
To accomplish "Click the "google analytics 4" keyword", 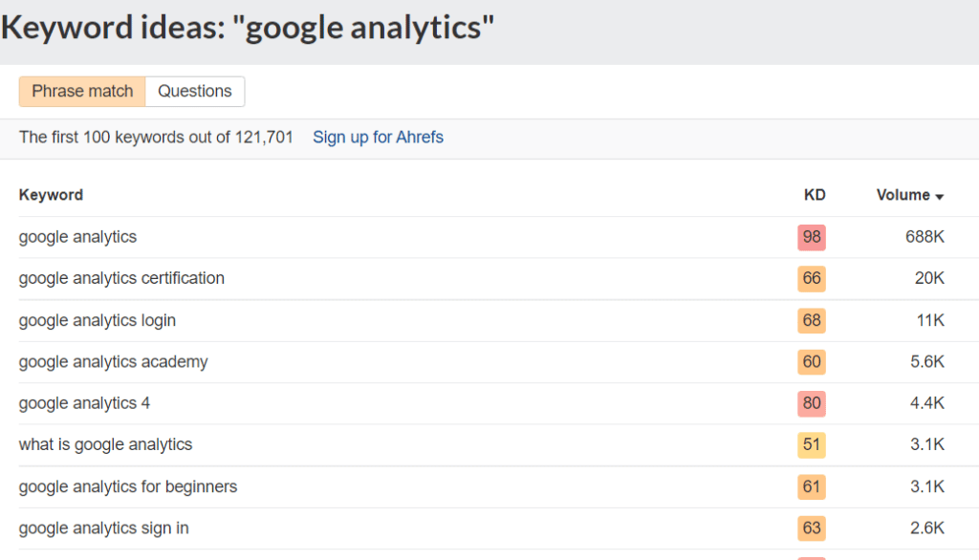I will click(84, 403).
